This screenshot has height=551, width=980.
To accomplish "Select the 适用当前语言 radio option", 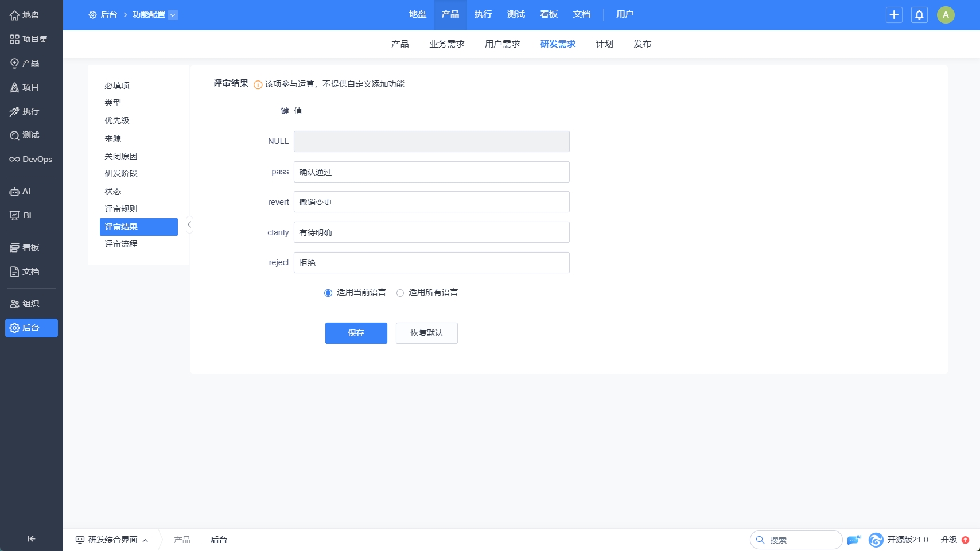I will (328, 293).
